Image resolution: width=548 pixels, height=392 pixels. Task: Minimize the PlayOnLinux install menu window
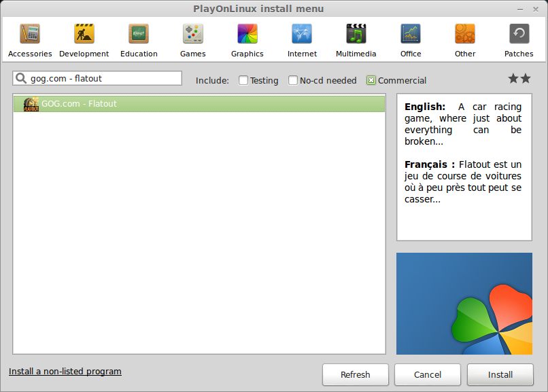[x=520, y=10]
